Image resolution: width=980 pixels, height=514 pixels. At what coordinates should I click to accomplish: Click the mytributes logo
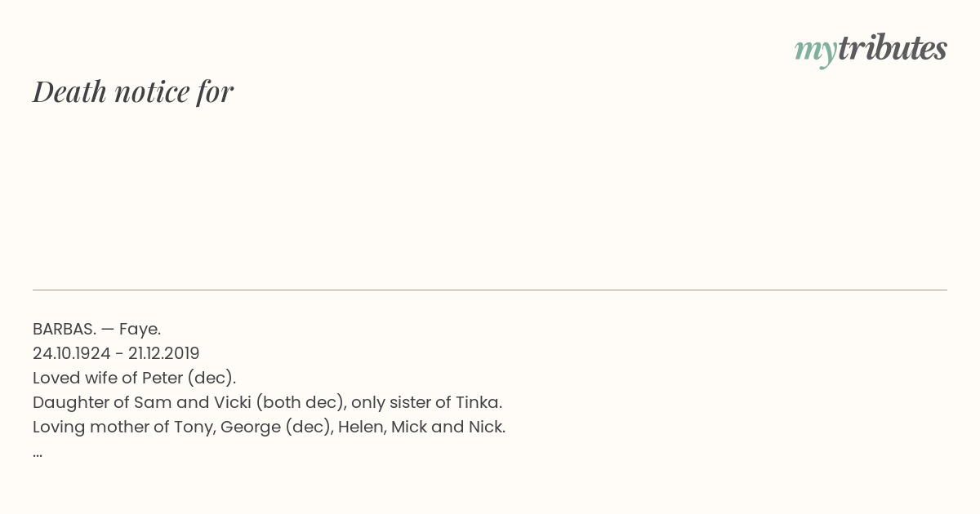[x=871, y=50]
